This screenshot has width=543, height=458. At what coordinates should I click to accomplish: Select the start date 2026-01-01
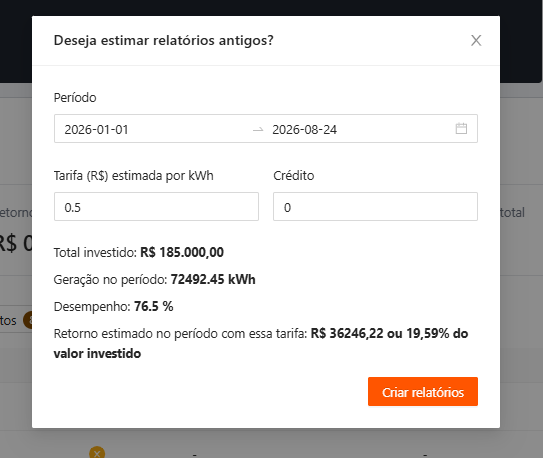click(96, 129)
